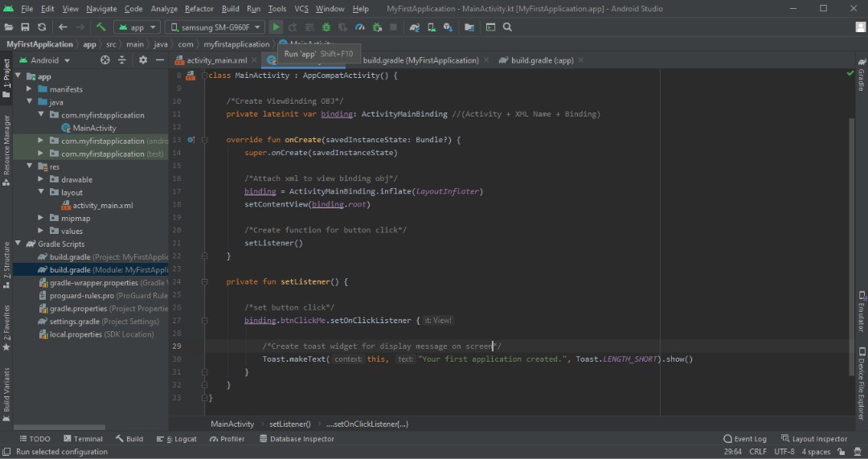
Task: Open the Event Log panel
Action: coord(745,439)
